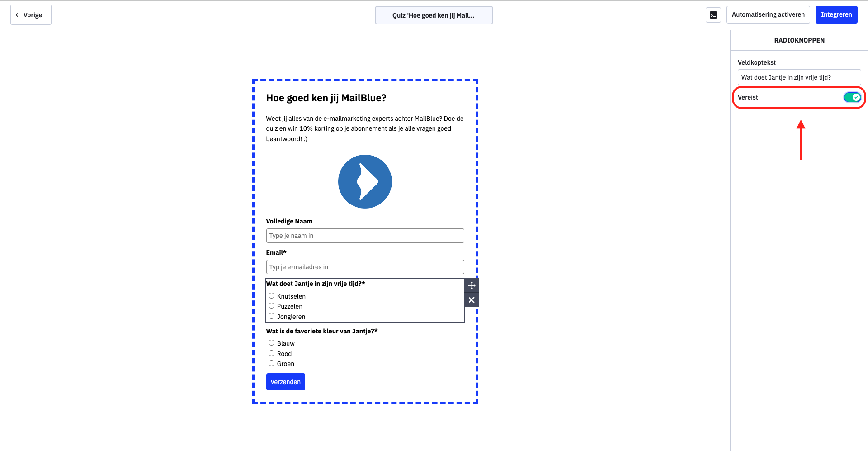Select the Knutselen radio option

coord(272,296)
